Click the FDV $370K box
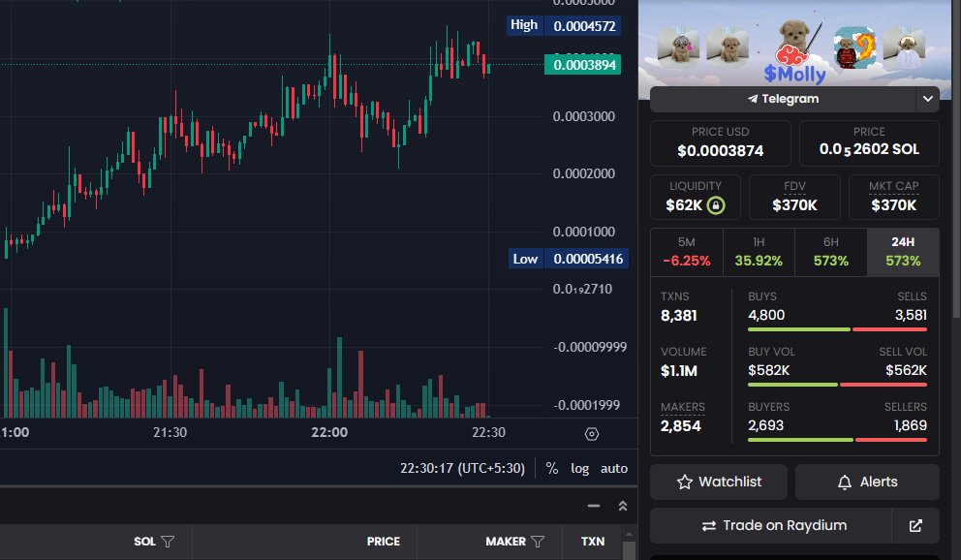Viewport: 961px width, 560px height. coord(794,198)
